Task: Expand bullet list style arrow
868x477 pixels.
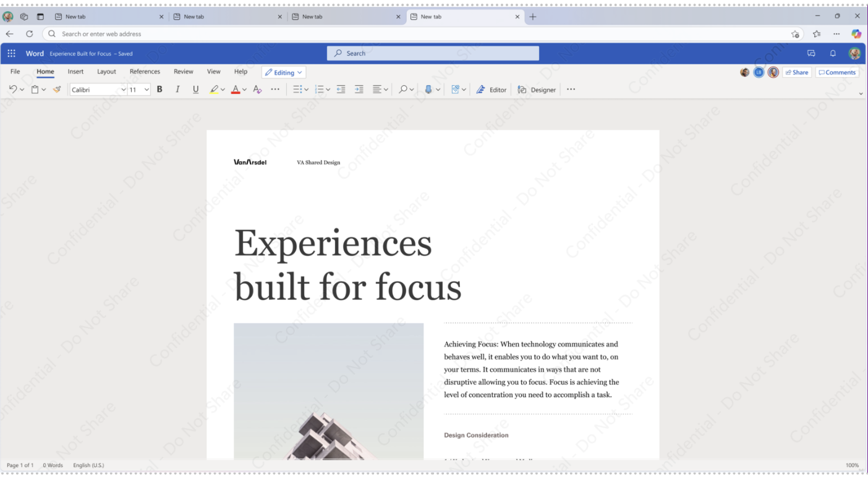Action: (306, 90)
